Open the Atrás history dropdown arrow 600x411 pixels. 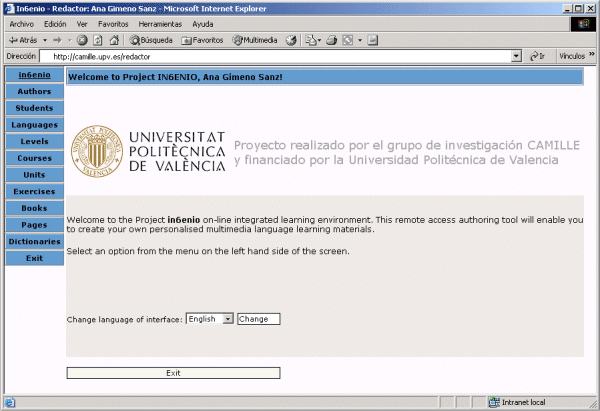click(x=45, y=40)
